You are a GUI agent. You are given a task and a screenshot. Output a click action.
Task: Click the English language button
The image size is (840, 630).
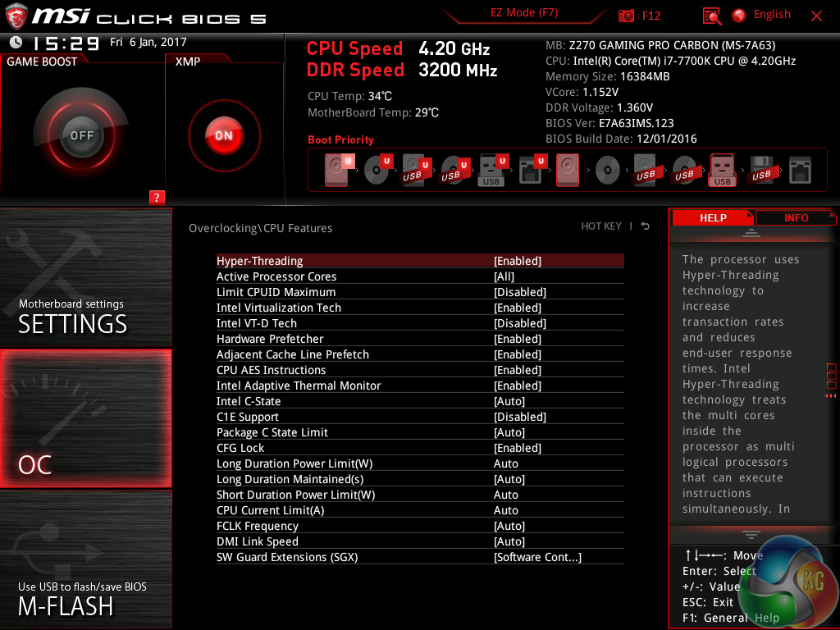[772, 15]
